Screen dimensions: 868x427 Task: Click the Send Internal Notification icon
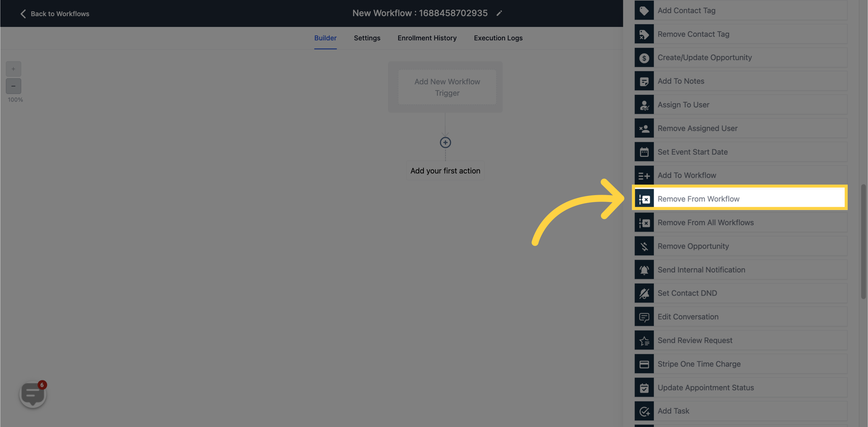tap(644, 269)
